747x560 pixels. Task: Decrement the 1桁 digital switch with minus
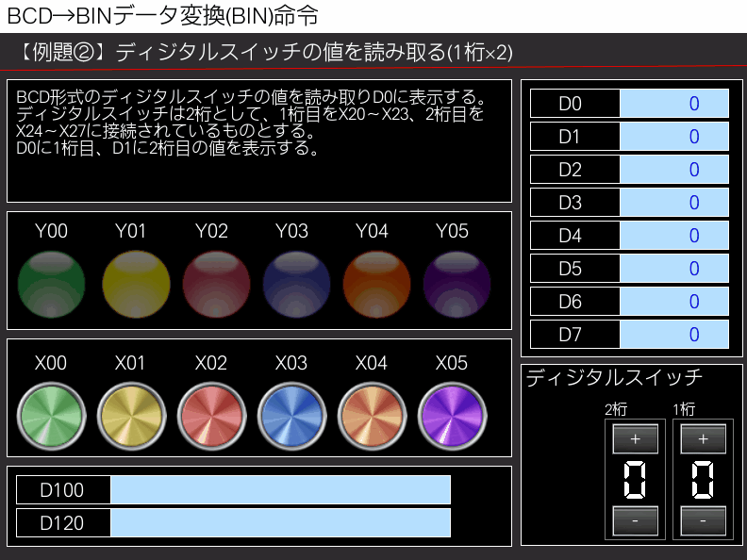[704, 521]
